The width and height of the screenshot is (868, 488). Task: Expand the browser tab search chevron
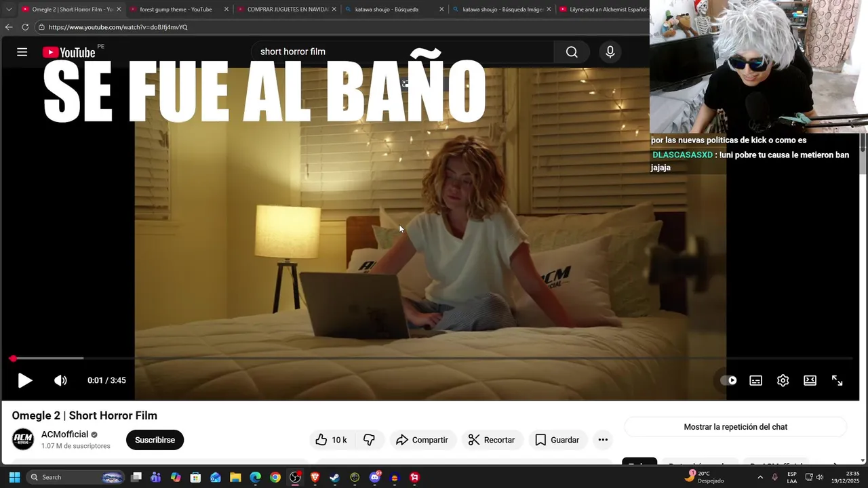[x=9, y=9]
